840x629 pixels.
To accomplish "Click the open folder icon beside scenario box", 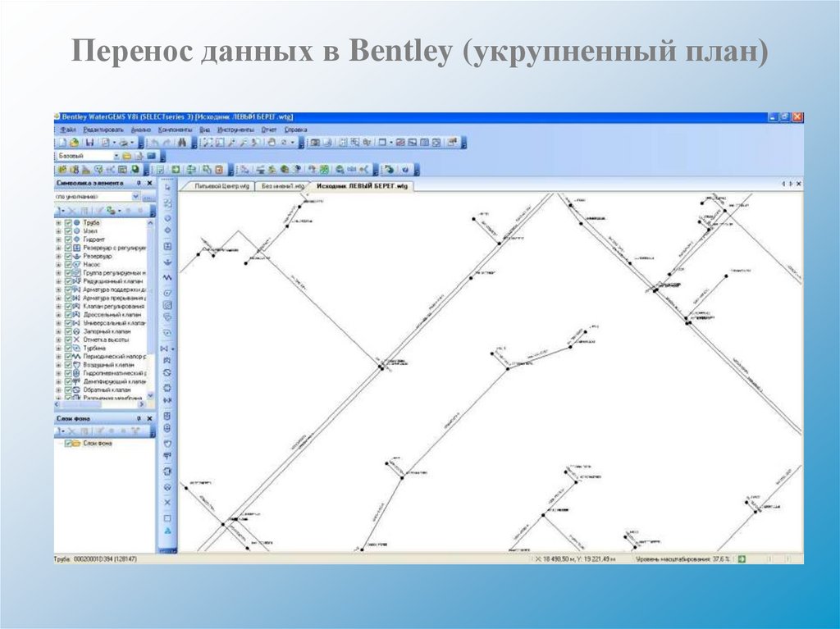I will (x=127, y=156).
